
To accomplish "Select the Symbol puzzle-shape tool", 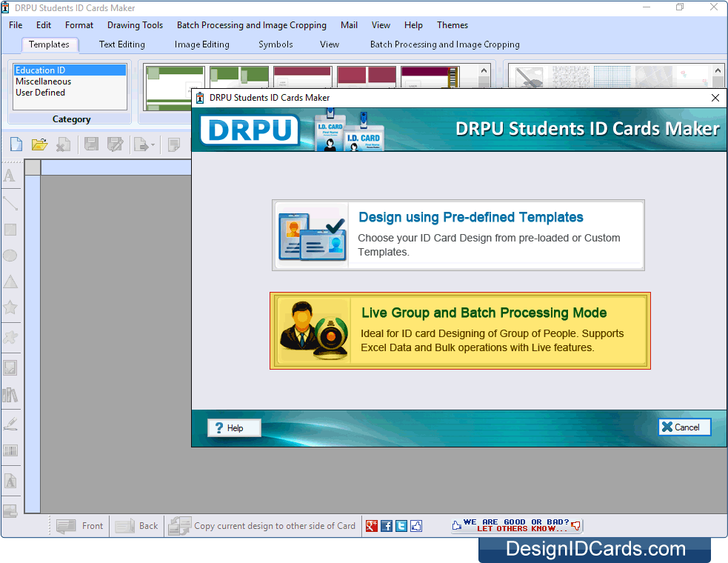I will pyautogui.click(x=10, y=337).
